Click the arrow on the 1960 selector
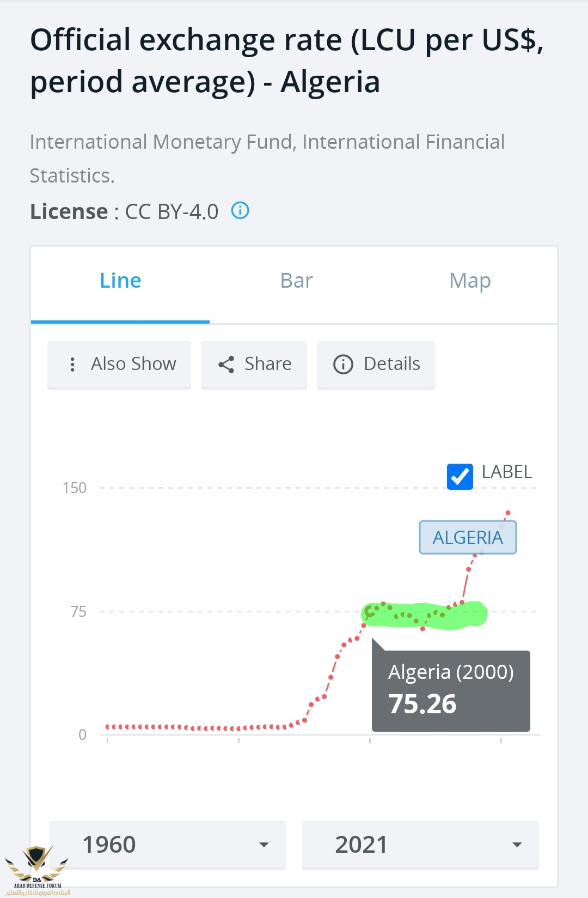This screenshot has height=898, width=588. (x=264, y=845)
